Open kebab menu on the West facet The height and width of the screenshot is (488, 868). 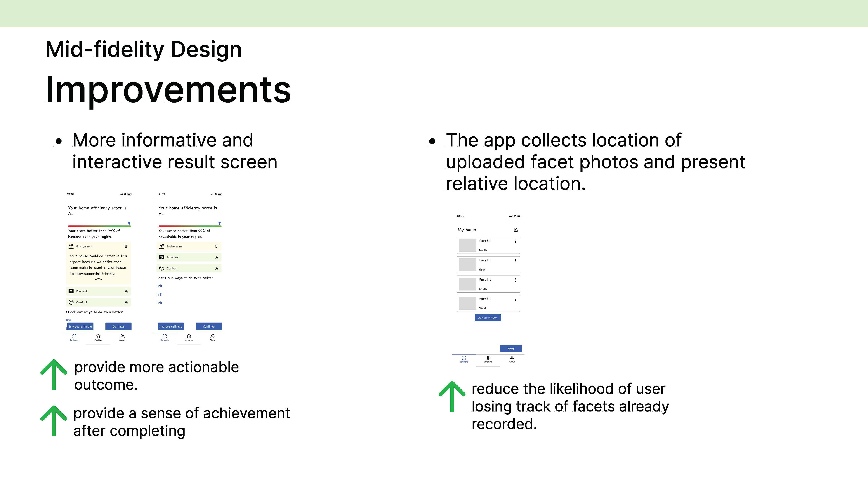516,299
